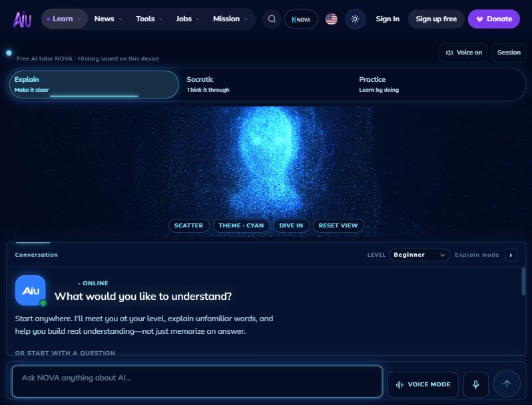Viewport: 532px width, 405px height.
Task: Open the Beginner level dropdown
Action: tap(419, 255)
